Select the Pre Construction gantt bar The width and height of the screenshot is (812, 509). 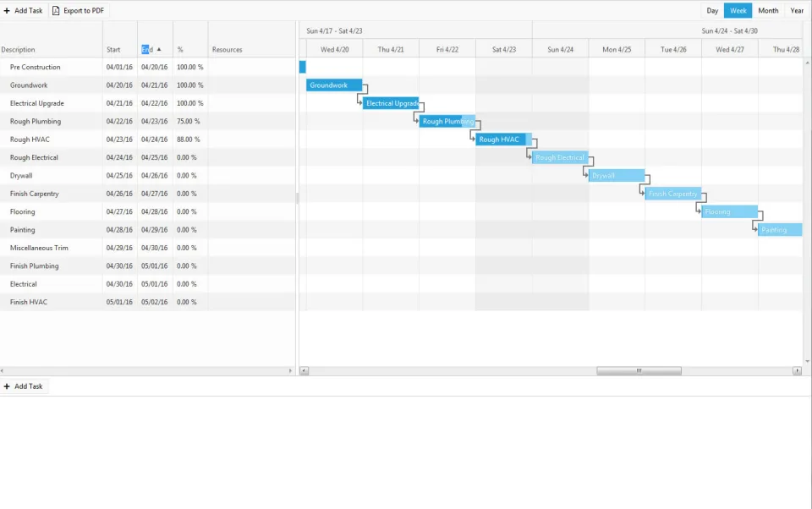(303, 67)
